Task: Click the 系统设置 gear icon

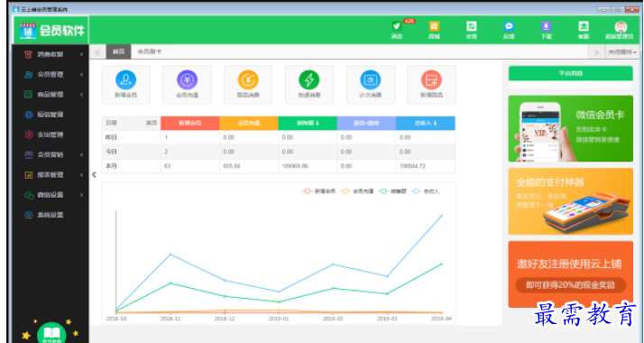Action: [x=28, y=215]
